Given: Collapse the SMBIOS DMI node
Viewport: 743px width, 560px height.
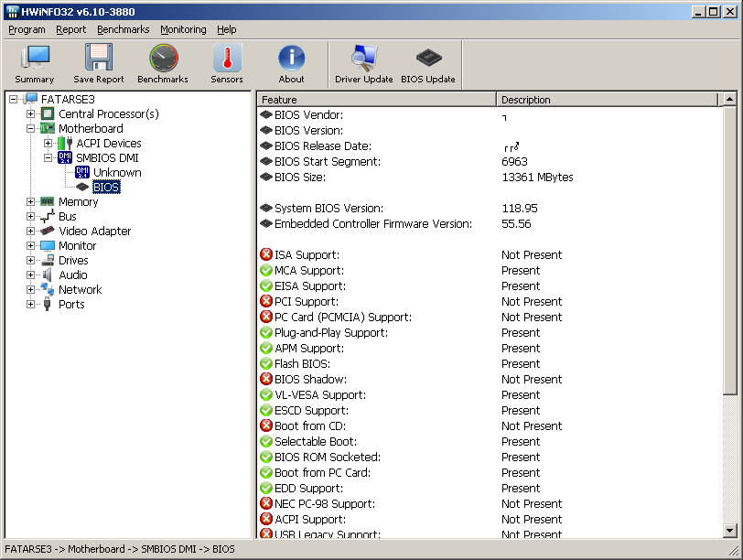Looking at the screenshot, I should (48, 157).
